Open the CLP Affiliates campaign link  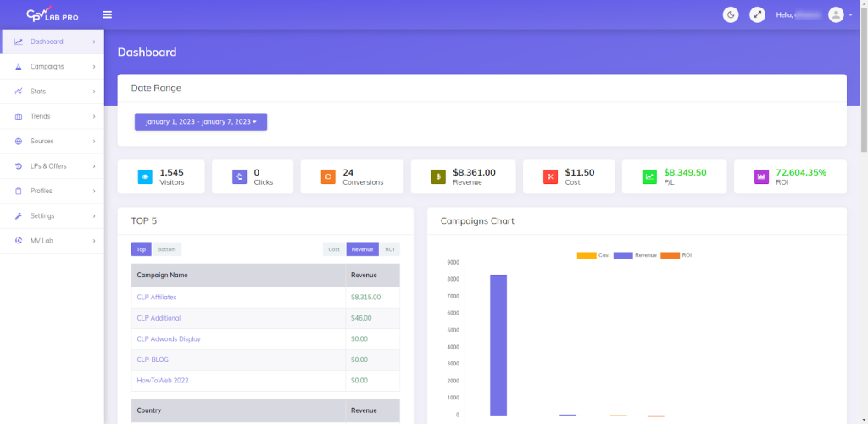(x=156, y=298)
